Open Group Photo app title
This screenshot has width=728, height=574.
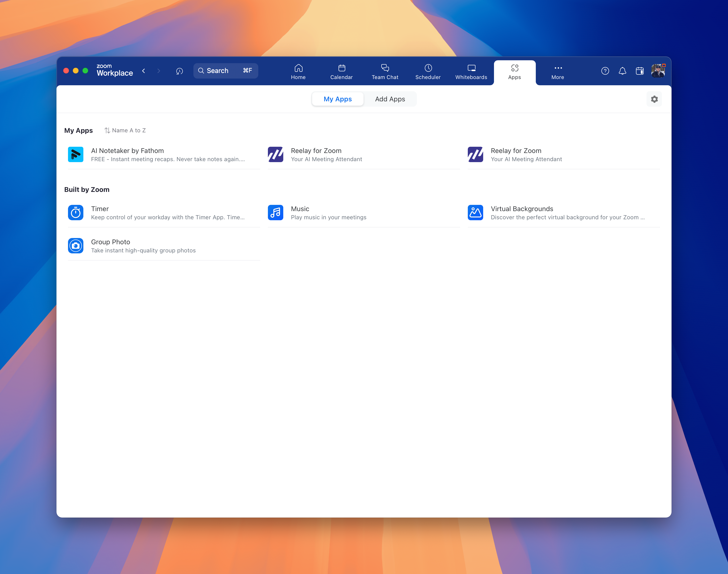[111, 242]
